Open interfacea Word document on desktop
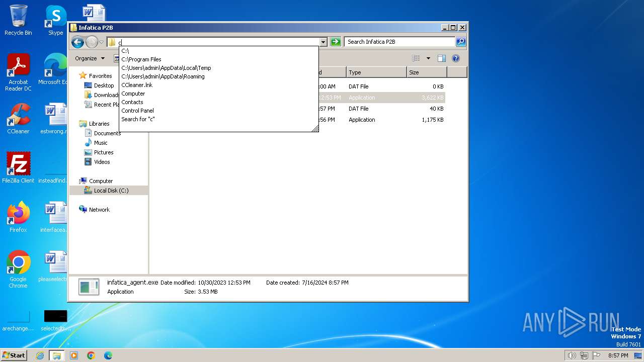644x362 pixels. (54, 217)
